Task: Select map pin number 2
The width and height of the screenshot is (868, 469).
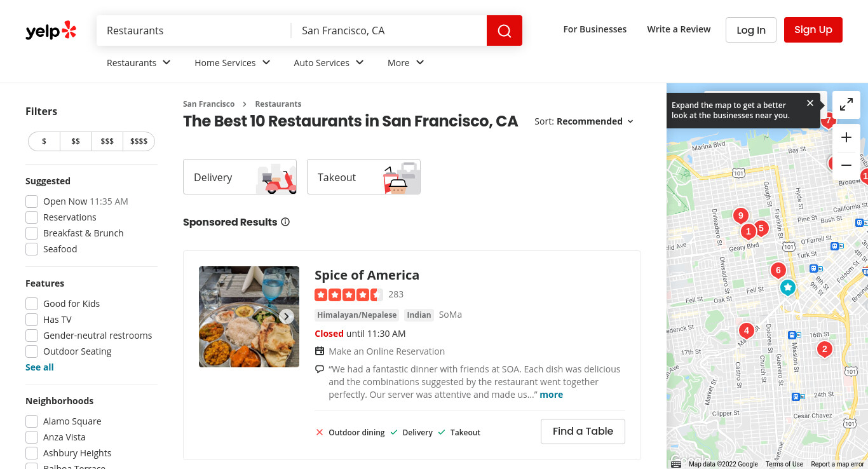Action: [x=824, y=349]
